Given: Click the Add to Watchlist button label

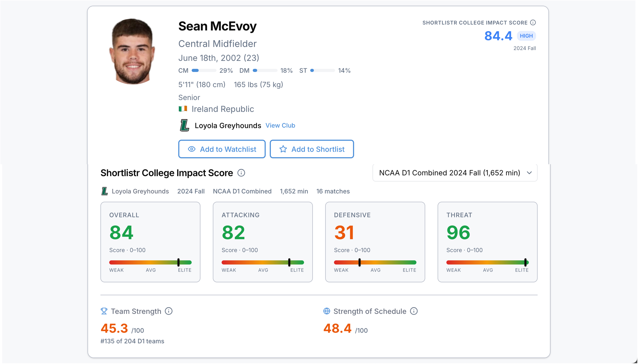Looking at the screenshot, I should point(228,149).
